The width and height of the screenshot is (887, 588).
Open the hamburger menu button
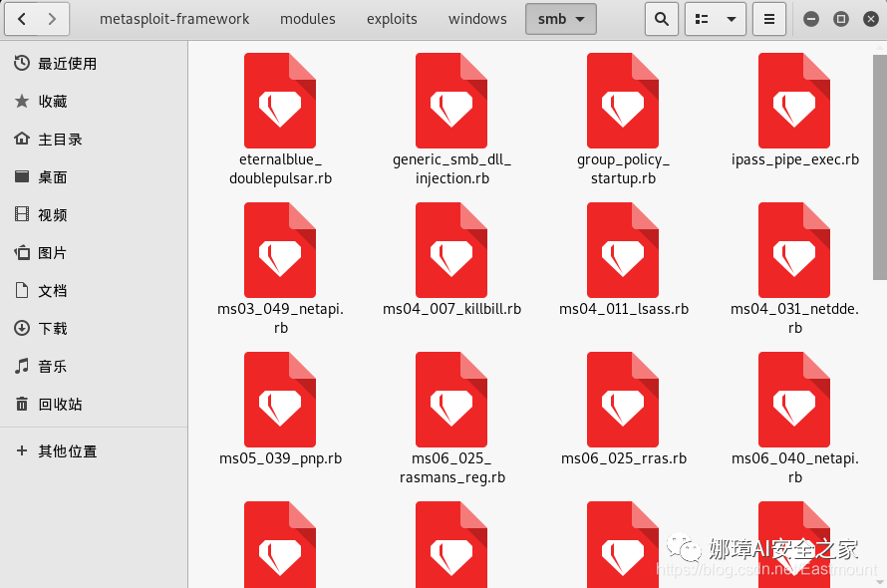pos(769,19)
